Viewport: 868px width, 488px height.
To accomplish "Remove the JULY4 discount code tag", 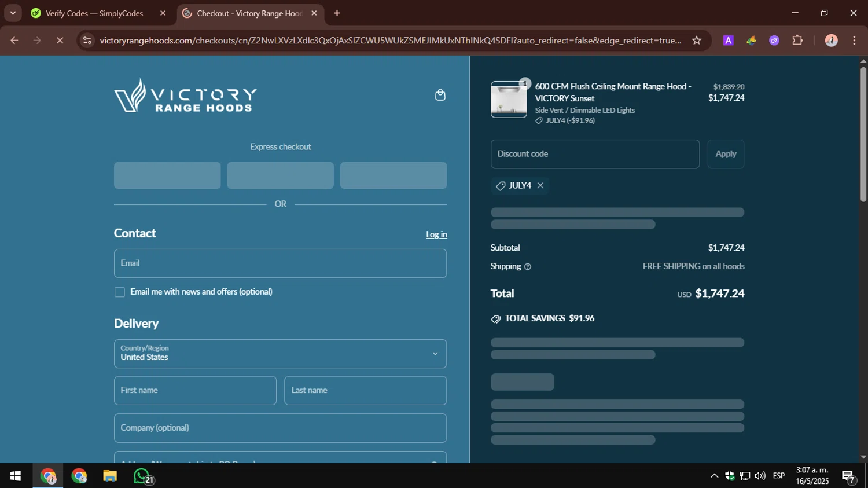I will (x=540, y=185).
